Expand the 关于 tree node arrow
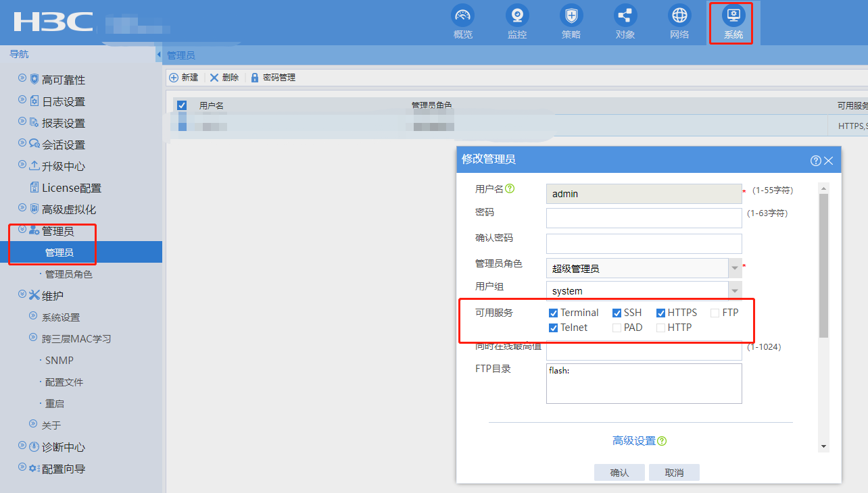The height and width of the screenshot is (493, 868). coord(33,424)
